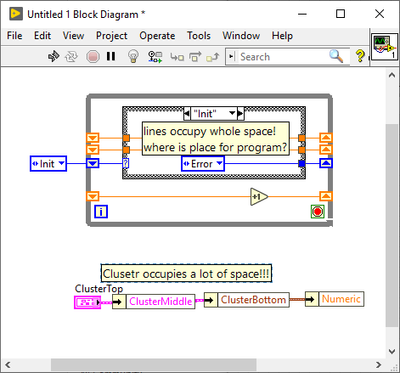
Task: Open the "Init" case selector dropdown
Action: 233,114
